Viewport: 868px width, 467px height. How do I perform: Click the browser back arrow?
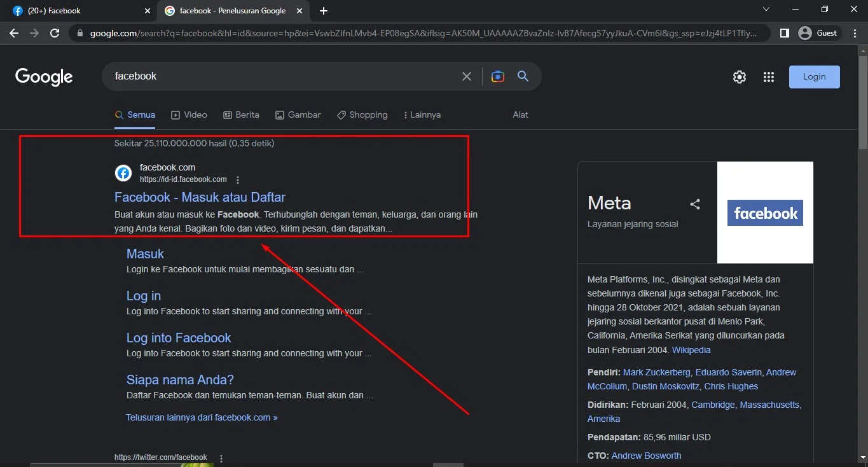[x=14, y=33]
